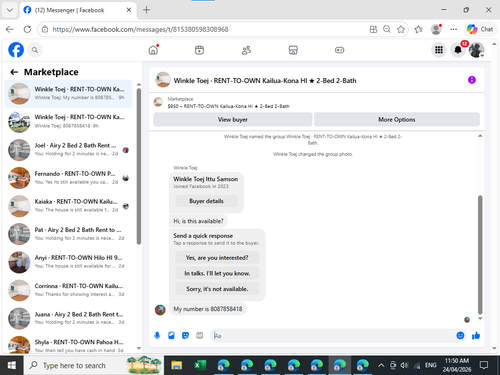Open Corrinna - RENT-TO-OWN Kailua conversation
The height and width of the screenshot is (375, 500).
(69, 290)
